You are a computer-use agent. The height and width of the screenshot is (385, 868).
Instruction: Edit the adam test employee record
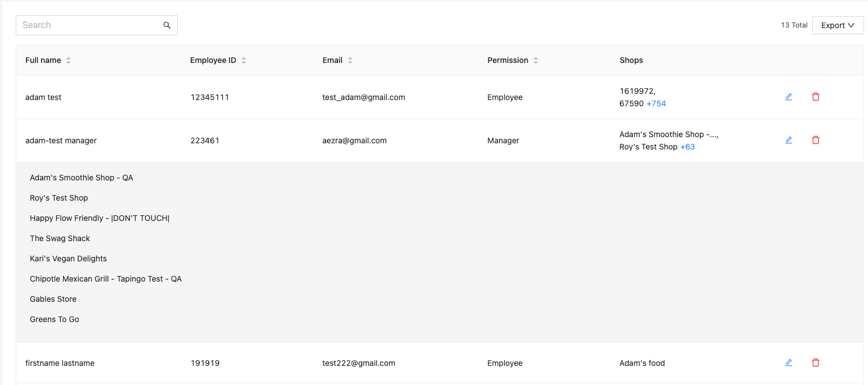click(x=788, y=97)
